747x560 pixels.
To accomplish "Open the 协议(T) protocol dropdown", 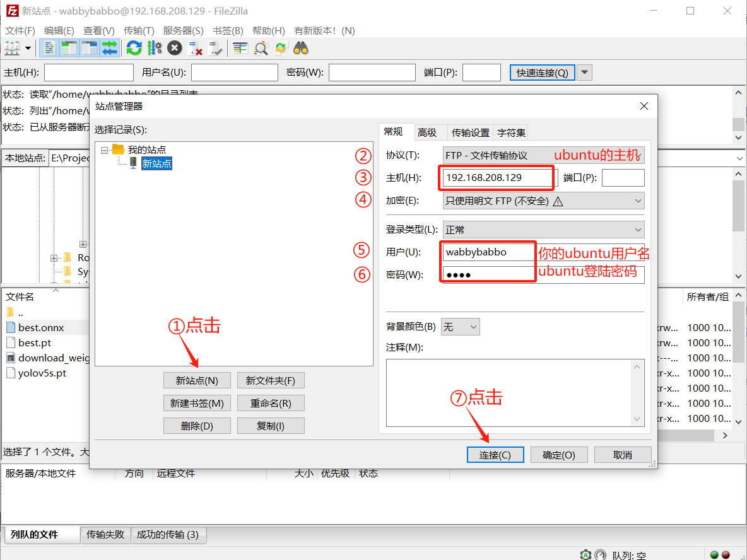I will click(543, 155).
